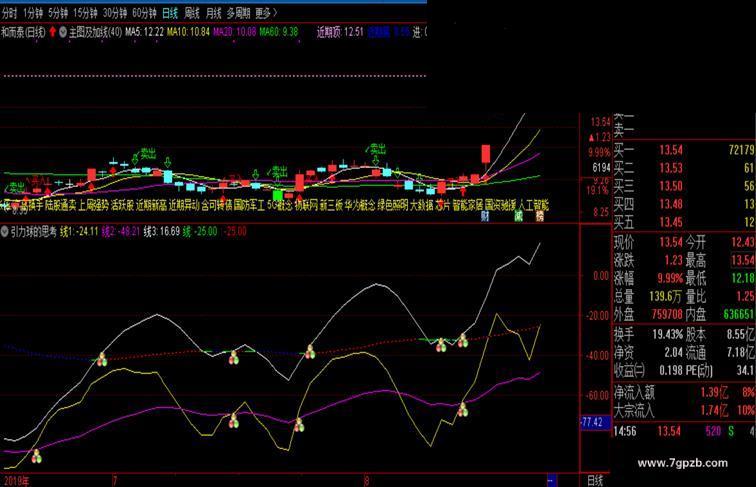The height and width of the screenshot is (487, 756).
Task: Expand the 更多 > periods menu
Action: (x=267, y=14)
